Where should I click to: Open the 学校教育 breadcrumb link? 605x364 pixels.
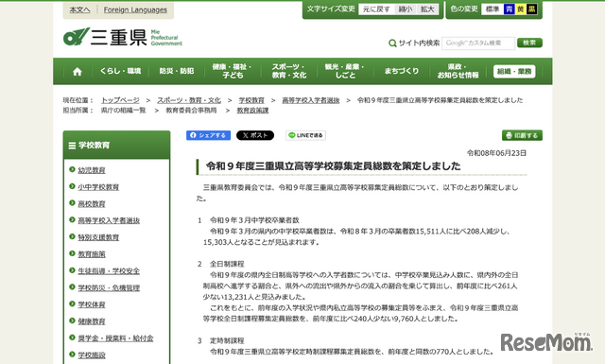click(x=251, y=100)
